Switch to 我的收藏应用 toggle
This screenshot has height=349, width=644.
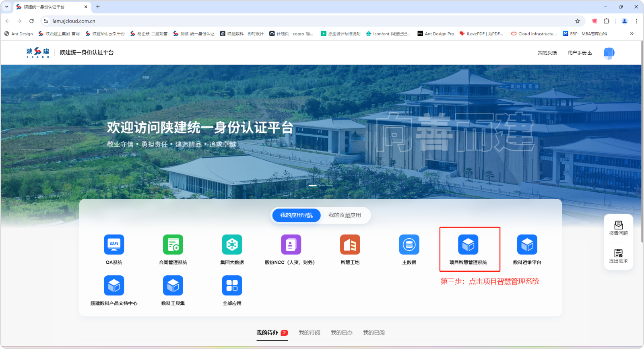345,215
